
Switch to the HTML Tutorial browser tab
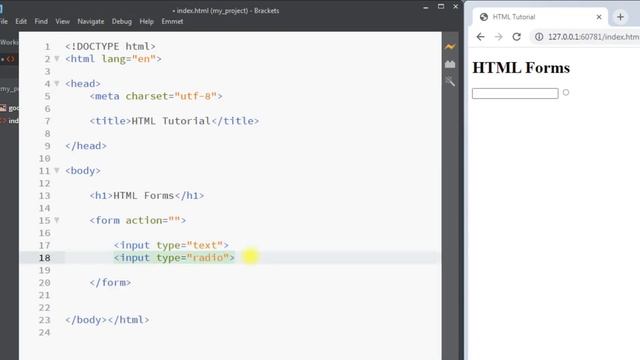[x=540, y=17]
